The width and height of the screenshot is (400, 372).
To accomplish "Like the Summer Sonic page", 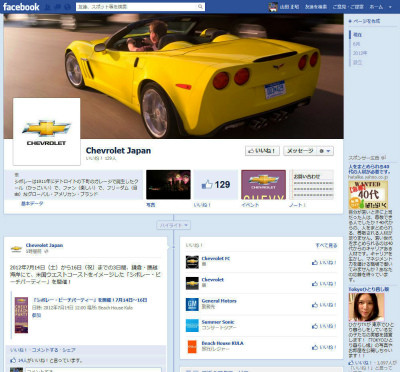I will tap(324, 326).
